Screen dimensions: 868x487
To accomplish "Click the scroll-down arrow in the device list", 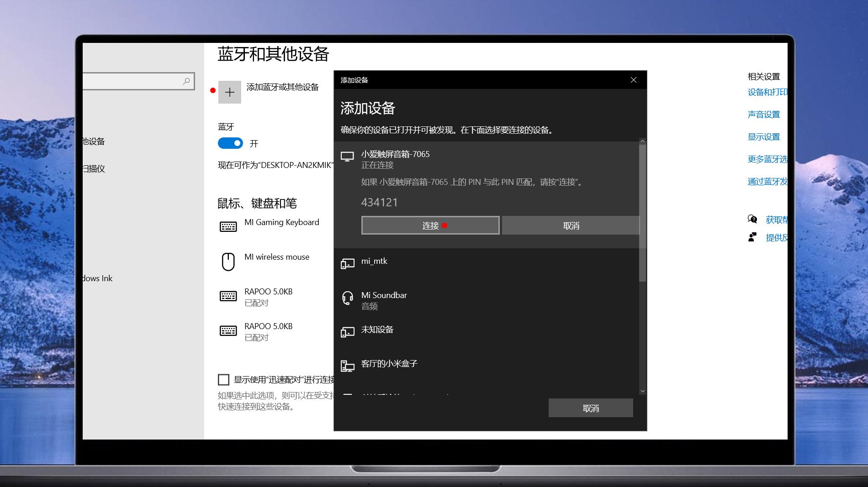I will (x=642, y=391).
